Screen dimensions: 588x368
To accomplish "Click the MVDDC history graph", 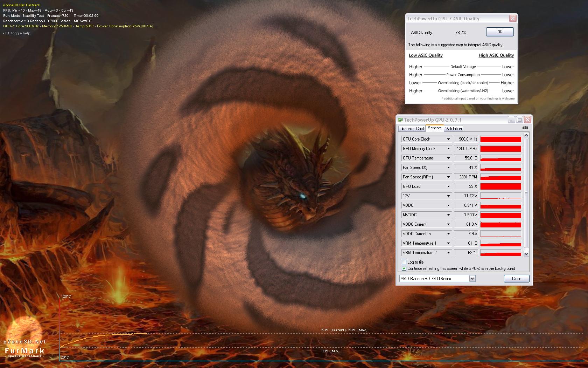I will (500, 215).
